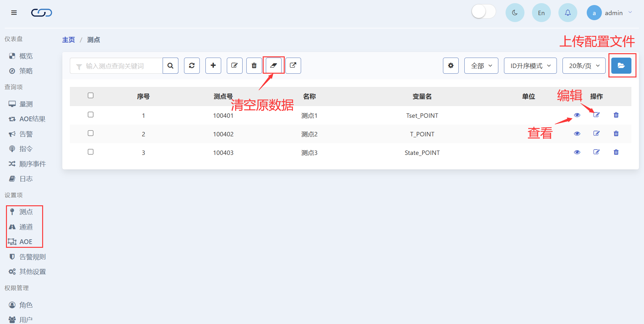The height and width of the screenshot is (324, 644).
Task: Edit row Tset_POINT pencil icon
Action: (x=596, y=115)
